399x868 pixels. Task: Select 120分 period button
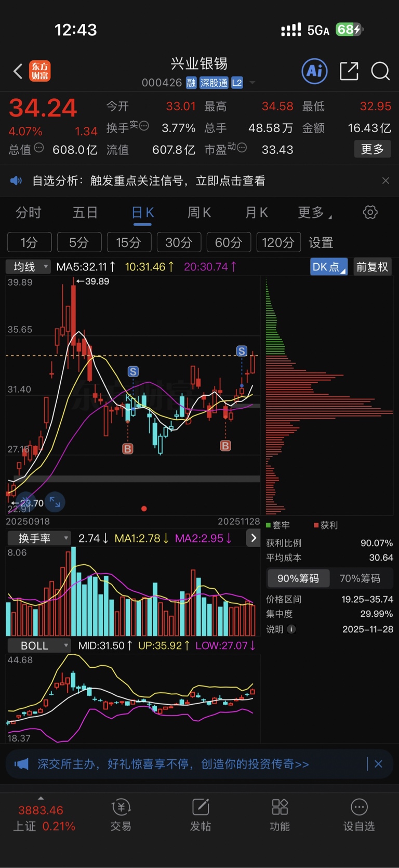(278, 242)
